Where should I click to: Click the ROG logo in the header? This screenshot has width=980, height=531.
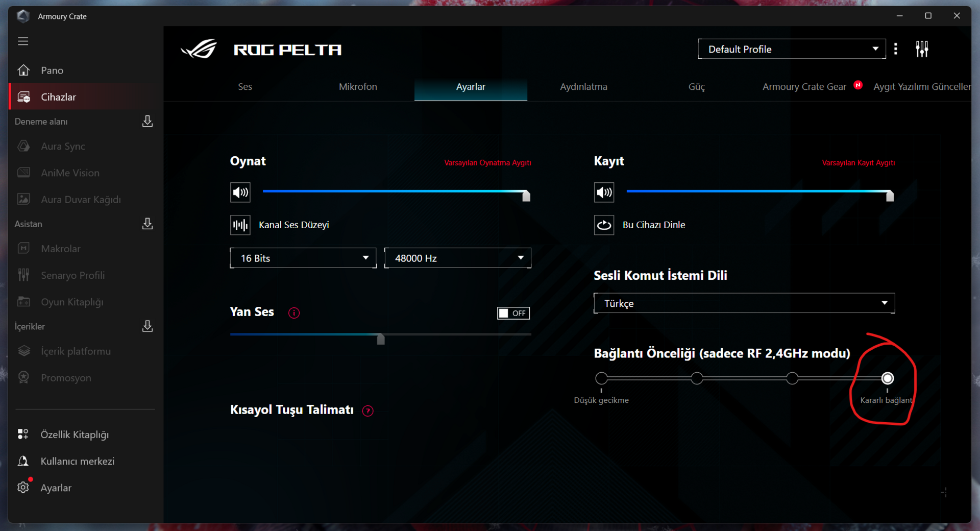tap(199, 50)
